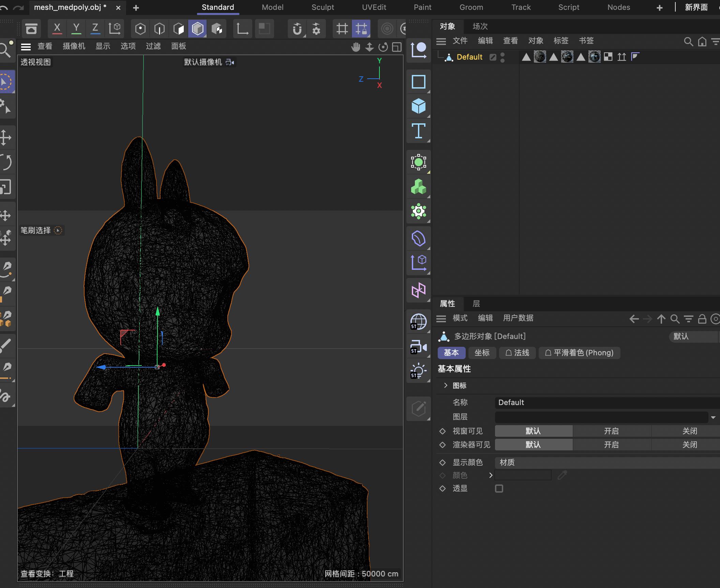Set 渲染器可见 to 开启
Viewport: 720px width, 588px height.
(x=612, y=445)
